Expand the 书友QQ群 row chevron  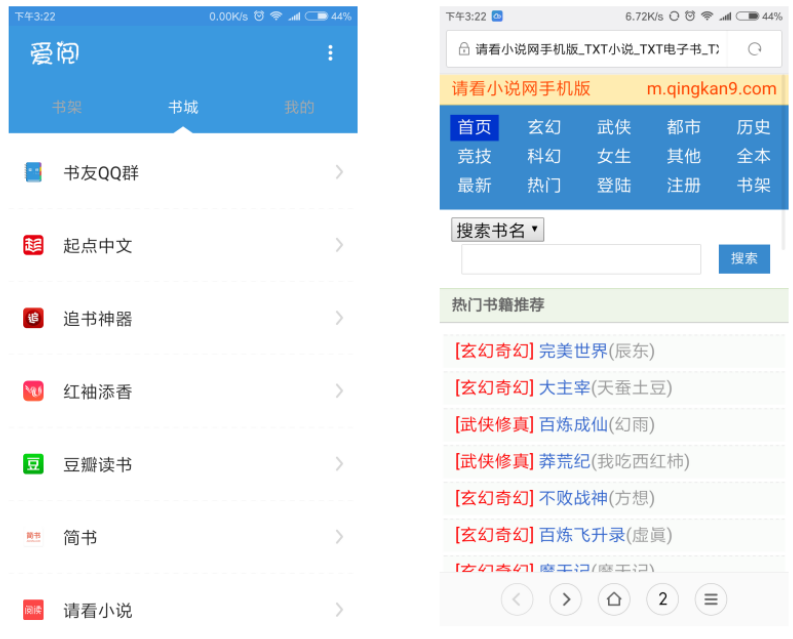point(339,173)
